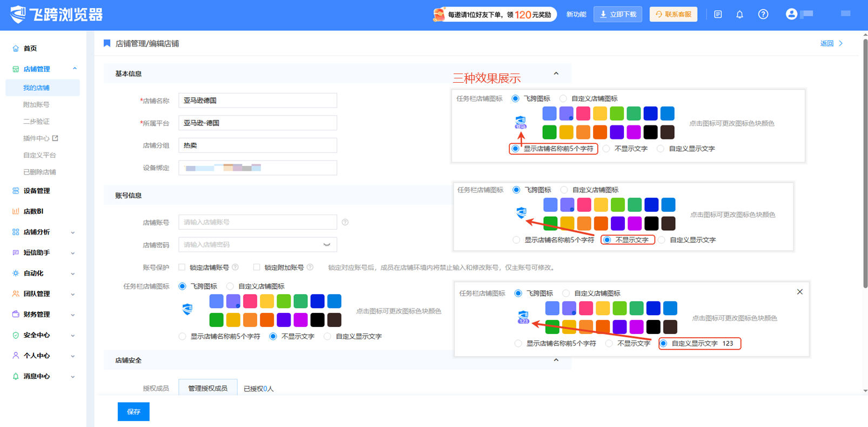Open notifications via the bell icon
Viewport: 868px width, 427px height.
[739, 15]
